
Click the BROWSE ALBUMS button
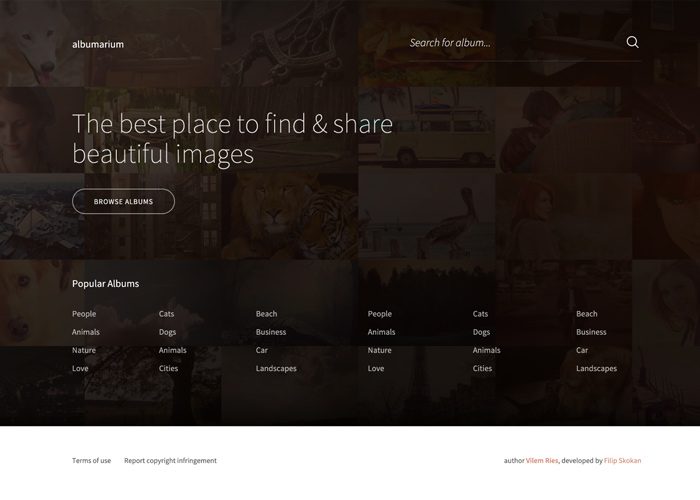click(x=123, y=201)
